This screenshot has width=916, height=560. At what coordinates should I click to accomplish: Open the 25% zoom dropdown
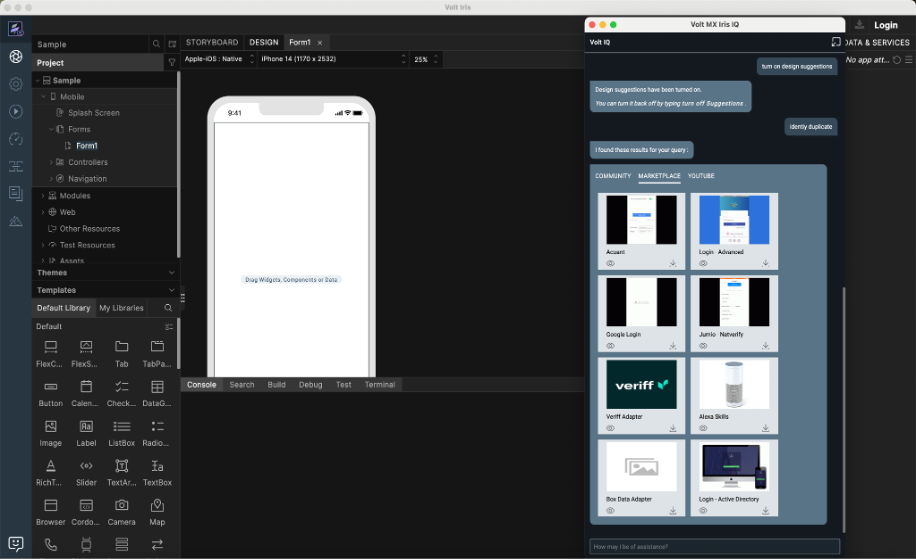(426, 59)
